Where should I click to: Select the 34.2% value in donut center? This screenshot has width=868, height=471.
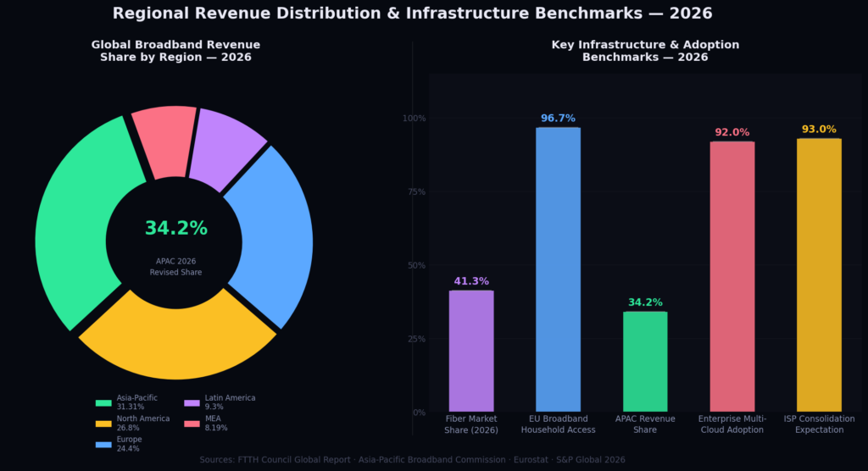(x=176, y=228)
